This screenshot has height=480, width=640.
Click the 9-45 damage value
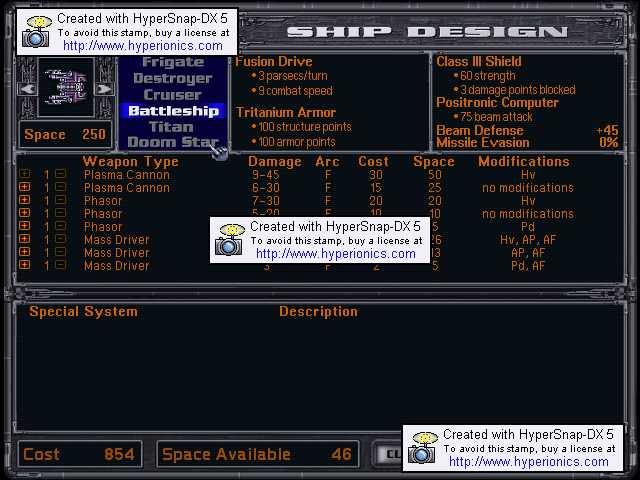tap(266, 175)
